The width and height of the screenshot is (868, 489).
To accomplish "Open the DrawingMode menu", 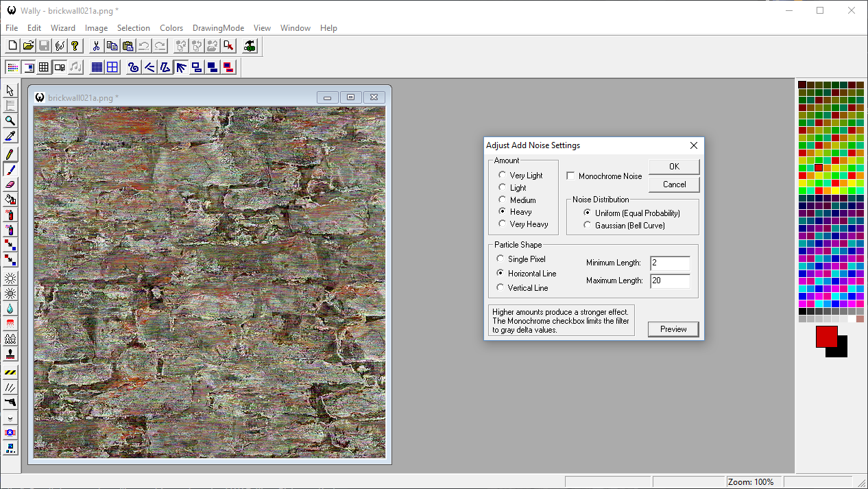I will [x=218, y=28].
